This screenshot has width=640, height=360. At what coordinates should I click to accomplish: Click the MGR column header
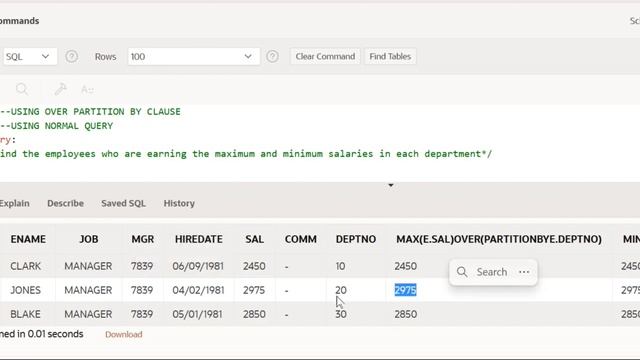tap(142, 239)
